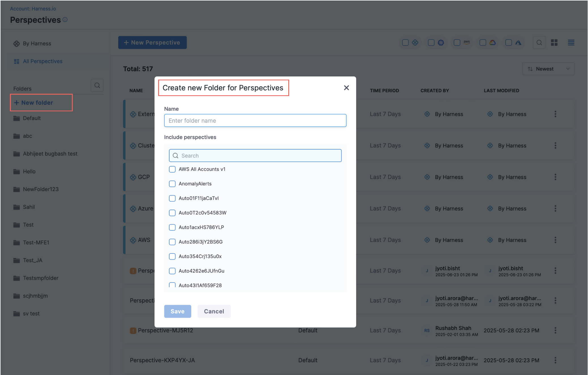Image resolution: width=588 pixels, height=375 pixels.
Task: Tick the AnomalyAlerts checkbox
Action: point(172,184)
